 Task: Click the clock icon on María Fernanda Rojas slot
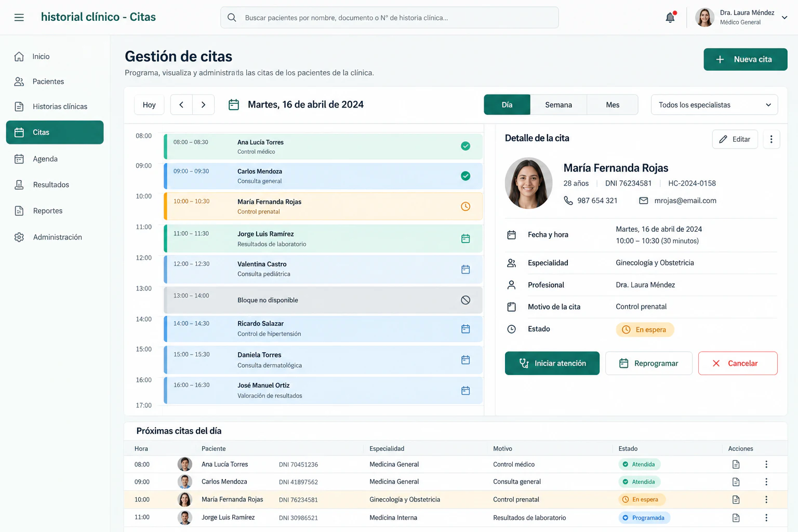[465, 207]
